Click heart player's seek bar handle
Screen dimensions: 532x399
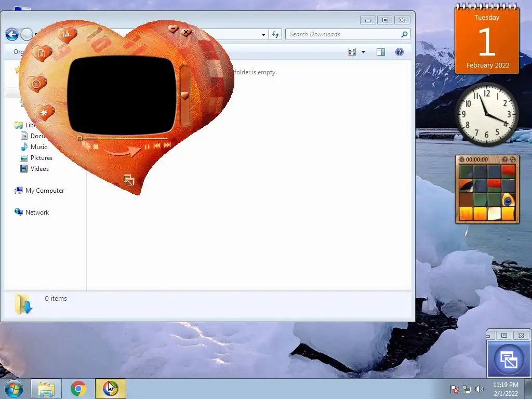click(80, 138)
